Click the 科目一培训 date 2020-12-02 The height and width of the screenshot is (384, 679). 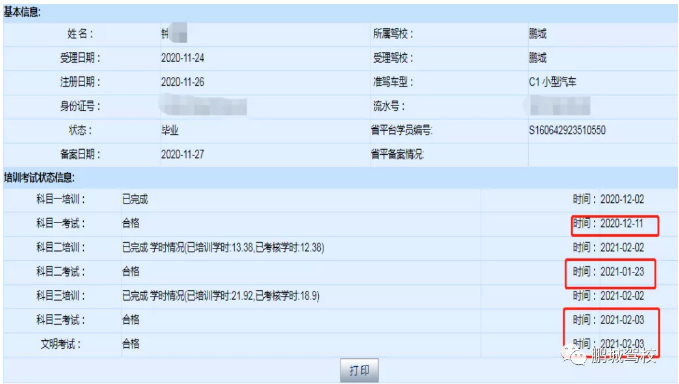(x=622, y=199)
